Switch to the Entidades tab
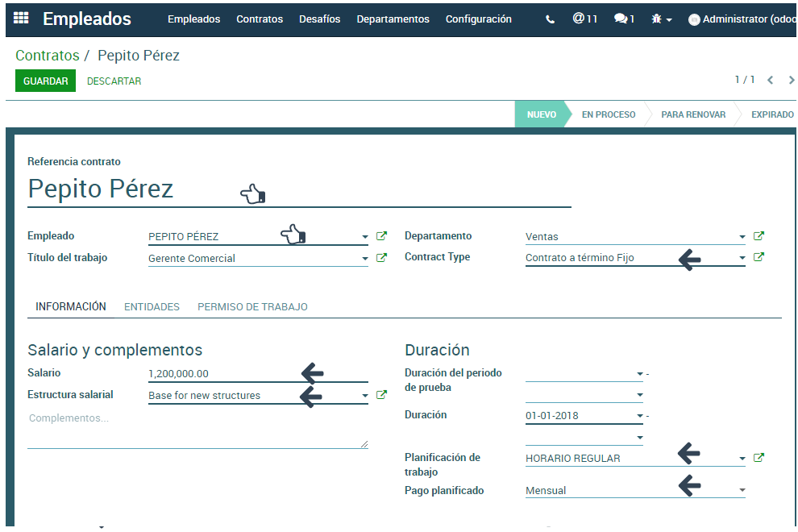Screen dimensions: 798x532 tap(152, 307)
